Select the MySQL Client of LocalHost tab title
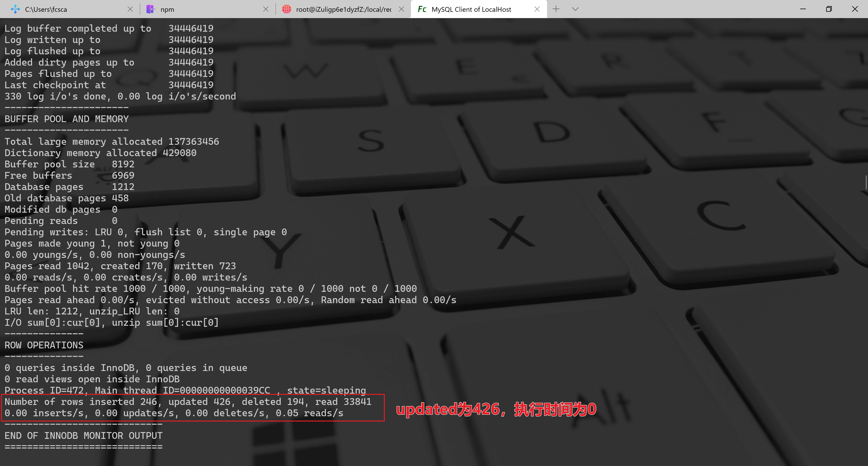The width and height of the screenshot is (868, 466). pos(471,9)
